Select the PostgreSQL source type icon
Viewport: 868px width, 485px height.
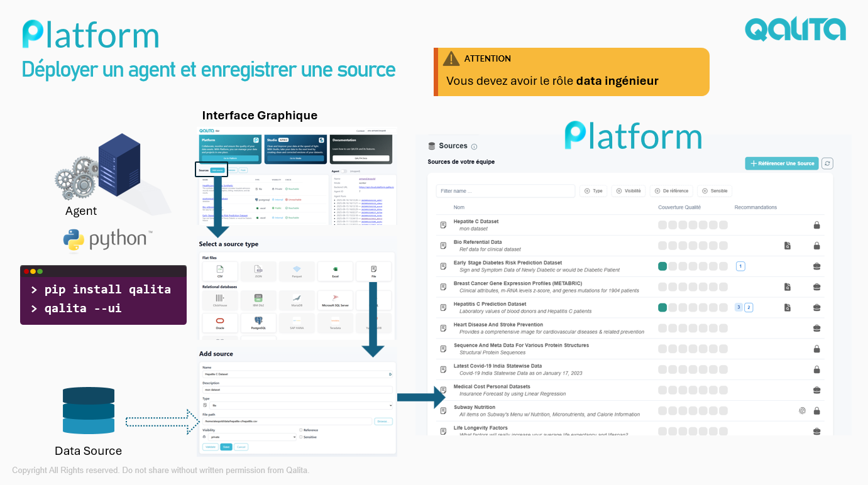coord(258,322)
